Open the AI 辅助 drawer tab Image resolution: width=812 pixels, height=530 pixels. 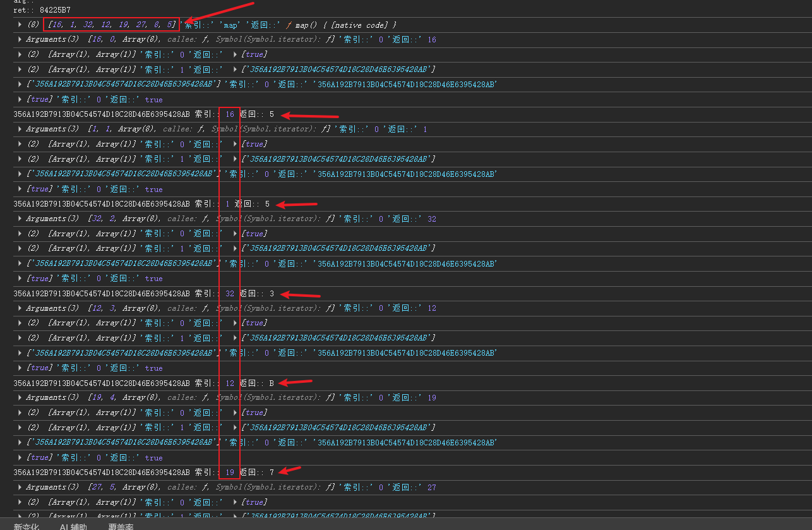coord(73,526)
